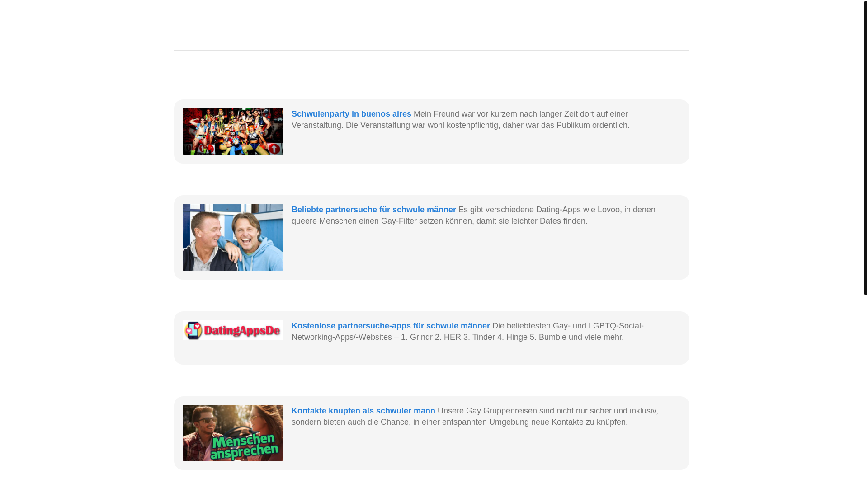Image resolution: width=868 pixels, height=488 pixels.
Task: Open 'Kontakte knüpfen als schwuler mann' link
Action: click(363, 411)
